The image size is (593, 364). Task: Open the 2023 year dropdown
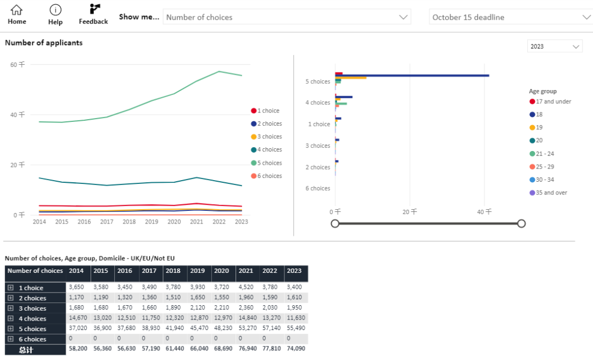(x=555, y=47)
